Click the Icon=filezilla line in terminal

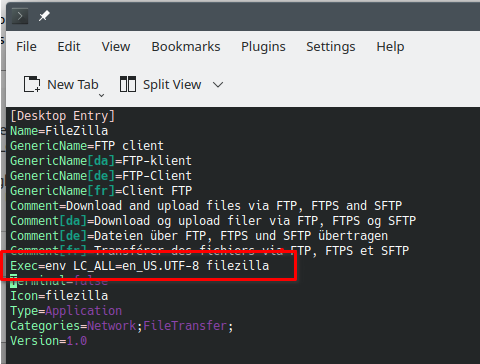point(59,296)
